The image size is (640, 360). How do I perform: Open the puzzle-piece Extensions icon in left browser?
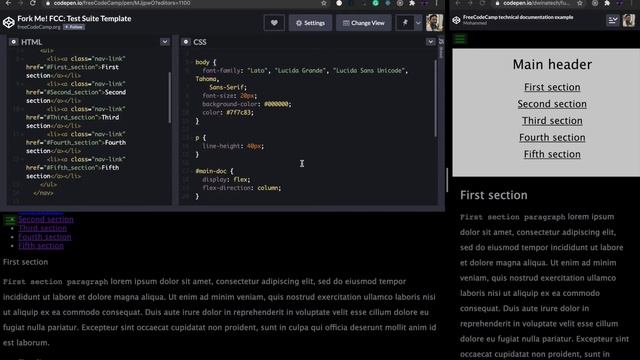pyautogui.click(x=412, y=3)
